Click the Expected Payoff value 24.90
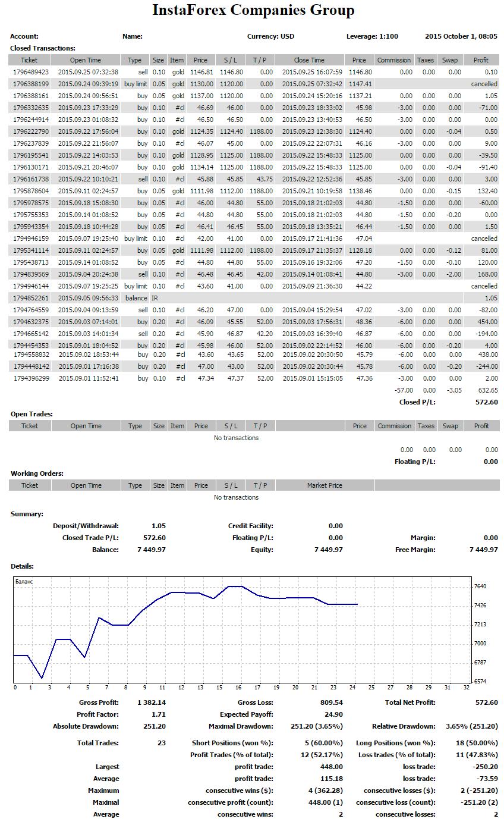This screenshot has height=825, width=504. (x=334, y=714)
